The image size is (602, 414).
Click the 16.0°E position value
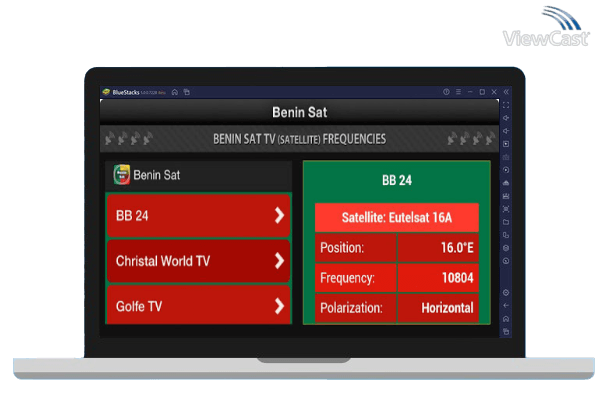[457, 248]
